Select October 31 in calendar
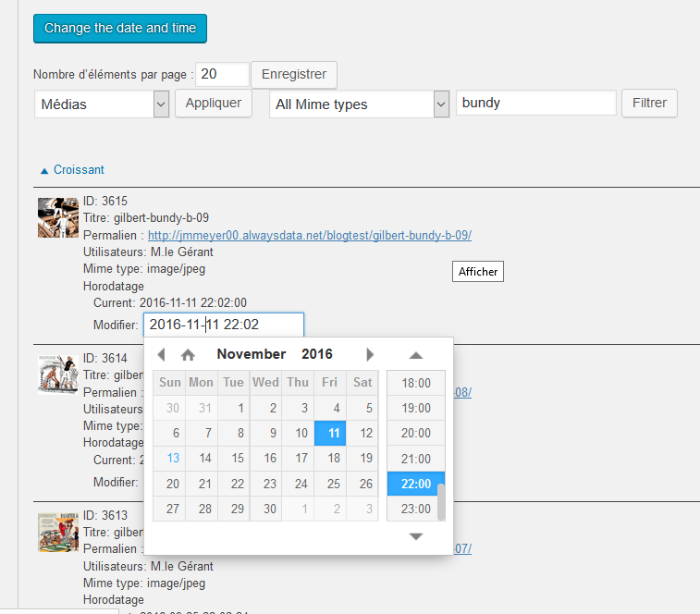This screenshot has width=700, height=614. (202, 408)
